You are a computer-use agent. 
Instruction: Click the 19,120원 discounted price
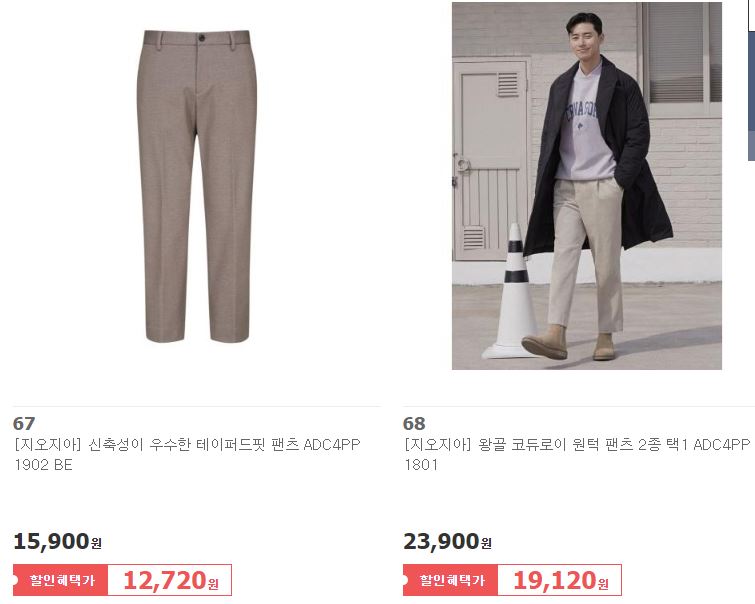561,580
